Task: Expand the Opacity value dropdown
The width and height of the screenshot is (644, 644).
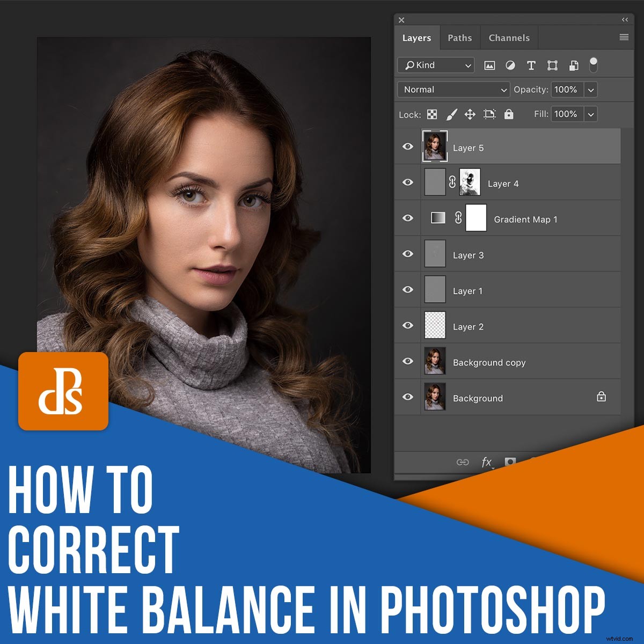Action: 589,90
